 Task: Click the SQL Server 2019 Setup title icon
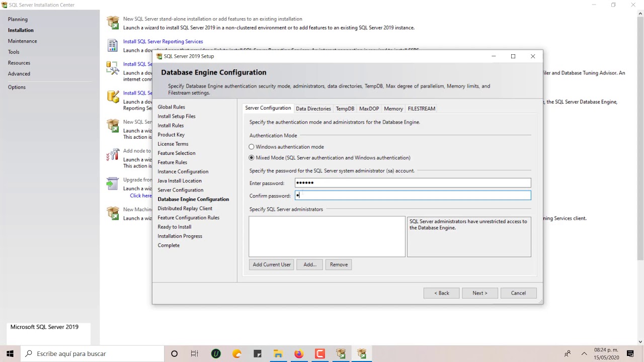click(159, 56)
